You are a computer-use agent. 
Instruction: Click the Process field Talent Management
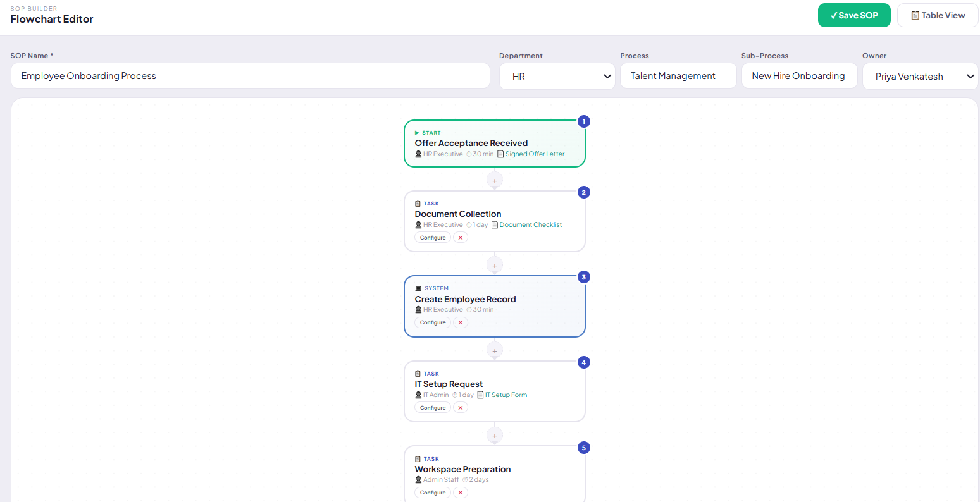[678, 76]
